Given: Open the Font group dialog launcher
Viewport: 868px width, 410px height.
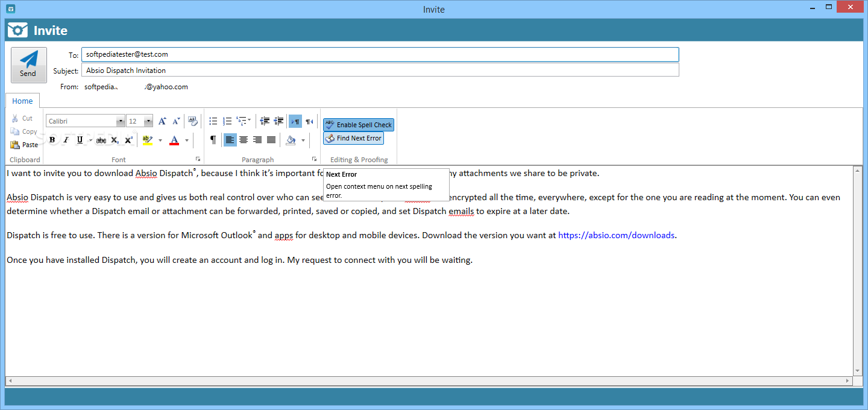Looking at the screenshot, I should pos(198,159).
